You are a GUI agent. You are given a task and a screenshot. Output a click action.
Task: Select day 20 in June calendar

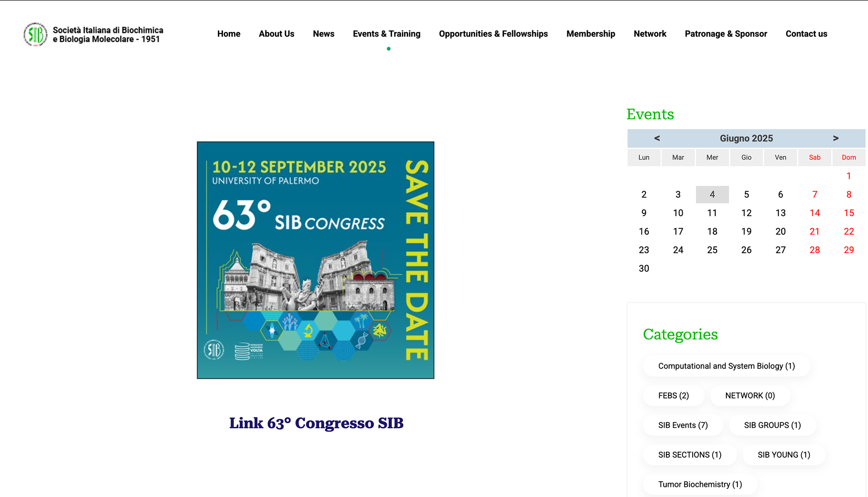point(781,232)
